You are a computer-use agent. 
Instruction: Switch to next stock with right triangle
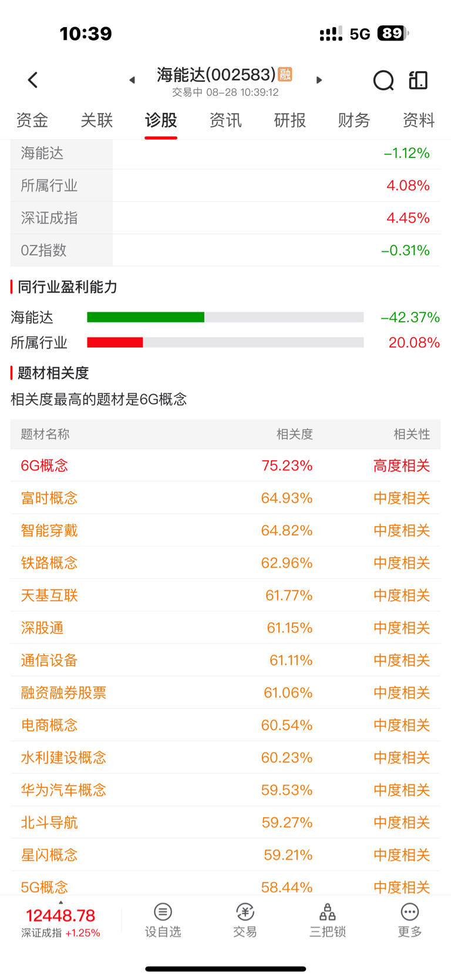click(x=319, y=80)
